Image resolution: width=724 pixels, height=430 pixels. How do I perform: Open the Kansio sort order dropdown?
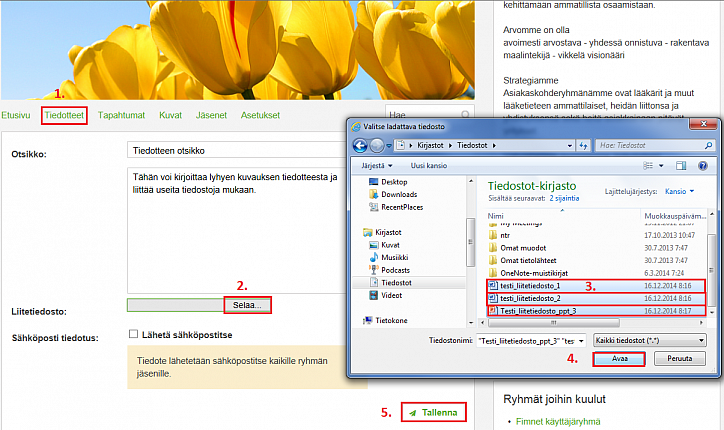click(x=679, y=191)
